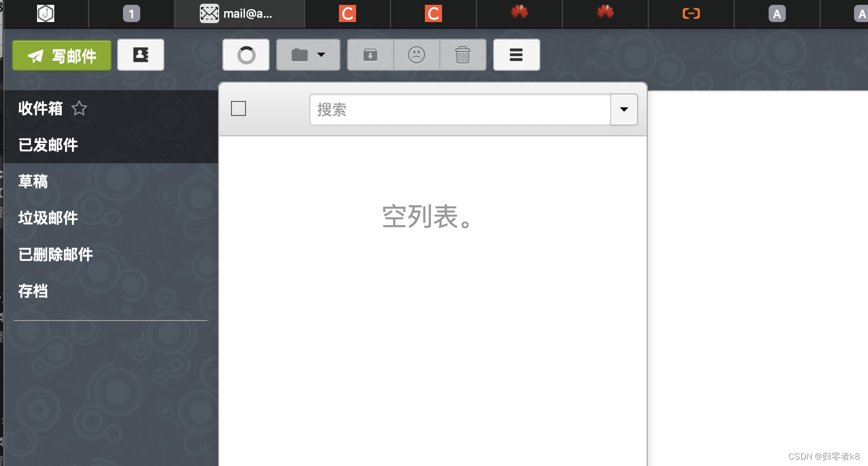Open the hamburger more-actions menu
The width and height of the screenshot is (868, 466).
coord(517,55)
